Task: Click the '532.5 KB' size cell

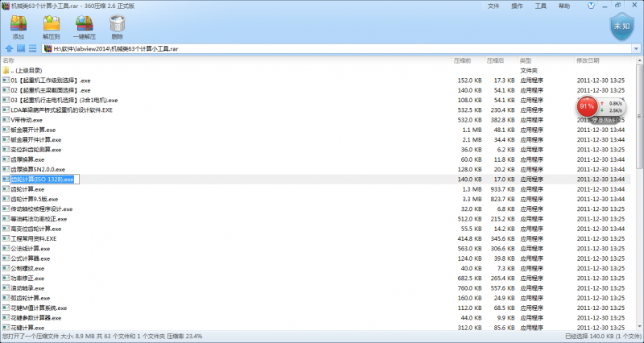Action: pos(469,110)
